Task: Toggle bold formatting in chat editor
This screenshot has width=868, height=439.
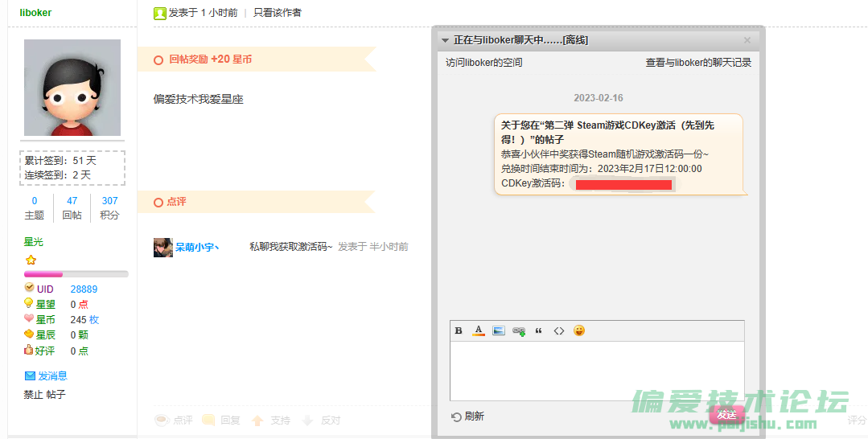Action: [459, 330]
